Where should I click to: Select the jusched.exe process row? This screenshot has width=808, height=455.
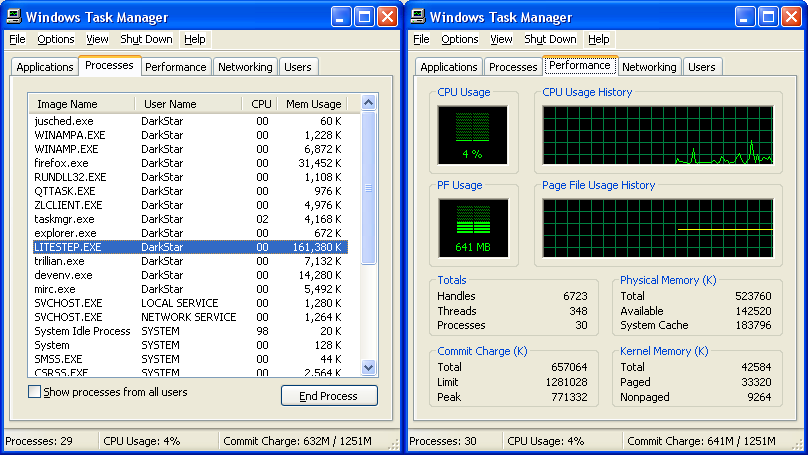tap(190, 121)
